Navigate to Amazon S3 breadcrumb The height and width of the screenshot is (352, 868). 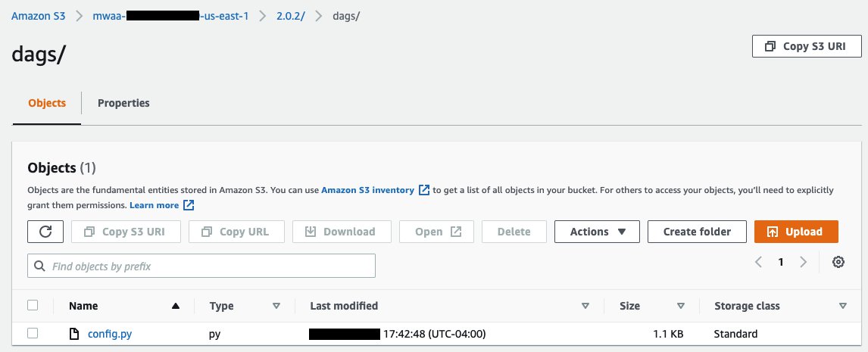coord(38,16)
